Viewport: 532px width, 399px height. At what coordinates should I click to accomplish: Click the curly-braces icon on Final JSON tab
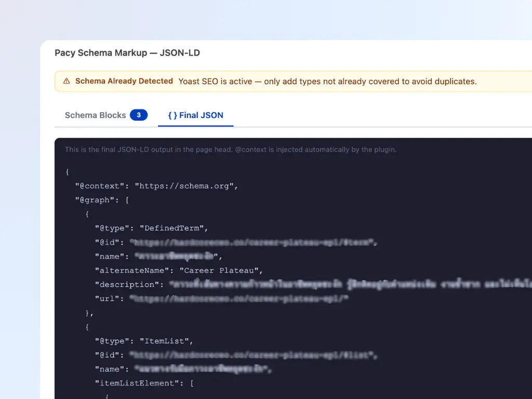(172, 115)
